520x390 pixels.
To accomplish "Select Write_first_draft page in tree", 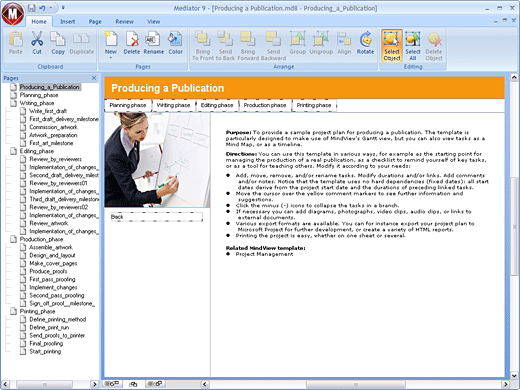I will coord(48,111).
